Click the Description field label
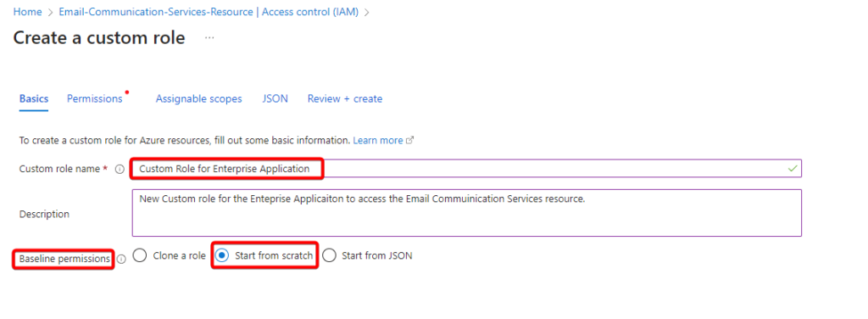Image resolution: width=868 pixels, height=319 pixels. tap(44, 215)
